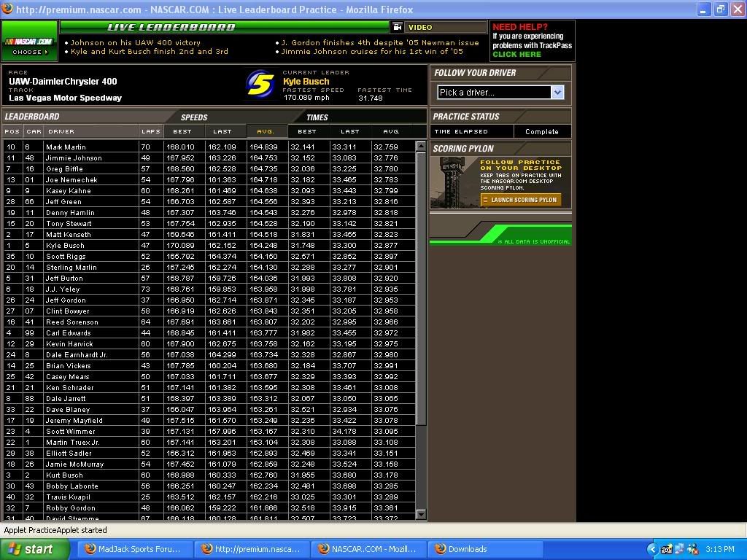
Task: Click the Pick a driver dropdown arrow
Action: [x=557, y=93]
